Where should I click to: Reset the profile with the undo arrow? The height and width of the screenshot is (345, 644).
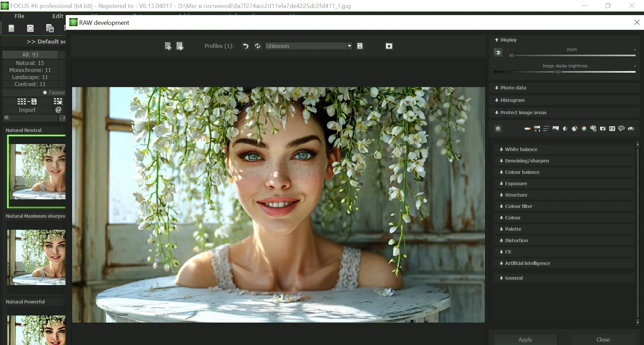(x=246, y=46)
